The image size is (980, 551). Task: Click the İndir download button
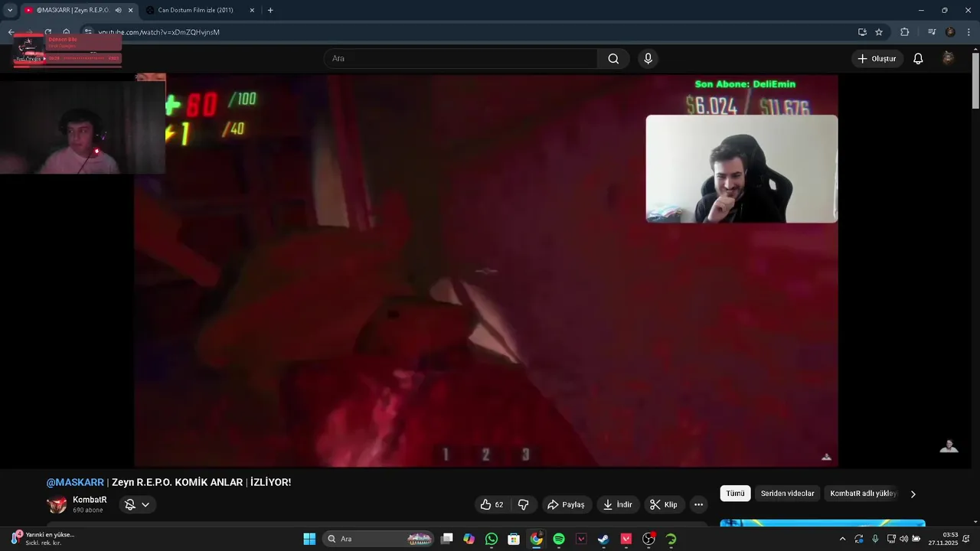[x=618, y=504]
